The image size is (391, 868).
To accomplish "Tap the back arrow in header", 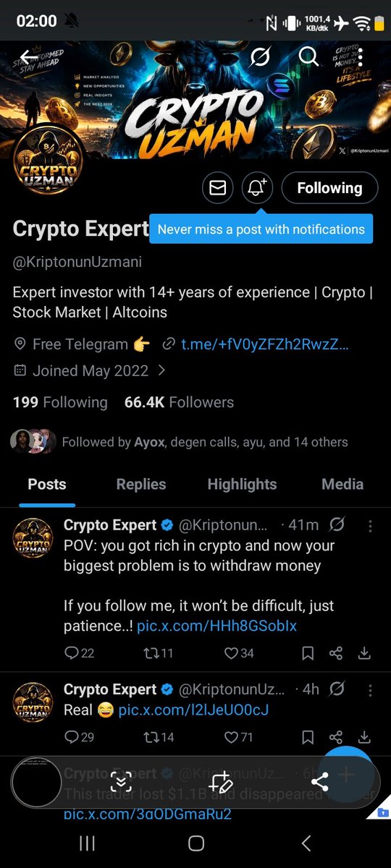I will [29, 57].
